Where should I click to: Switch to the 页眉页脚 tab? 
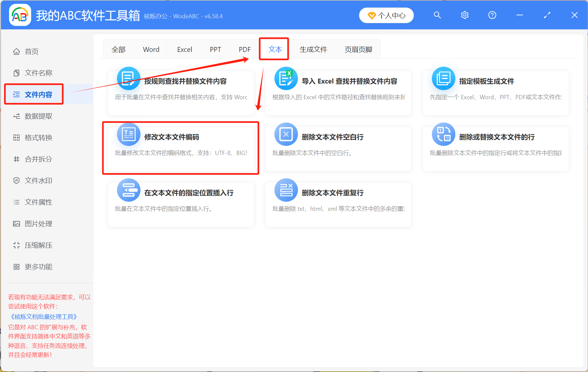[x=358, y=49]
